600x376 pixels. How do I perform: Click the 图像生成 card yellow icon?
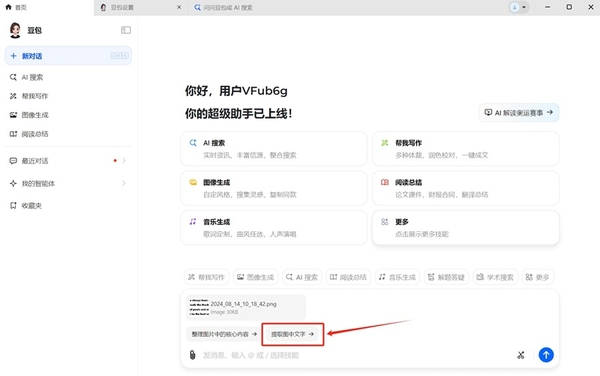coord(193,182)
